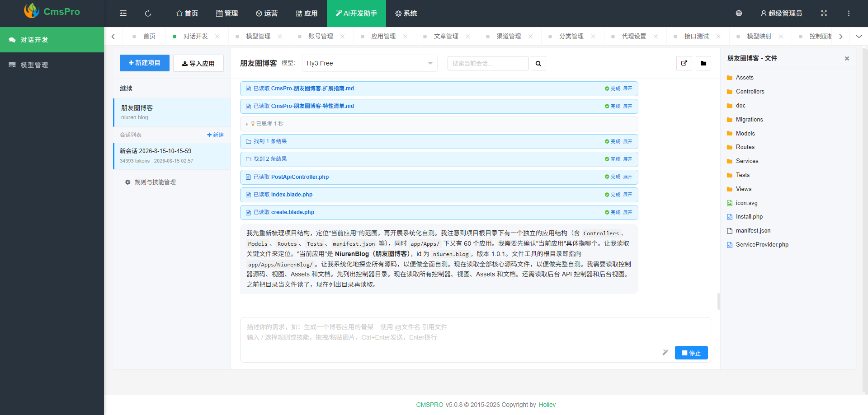
Task: Expand the create.blade.php read row
Action: [x=627, y=212]
